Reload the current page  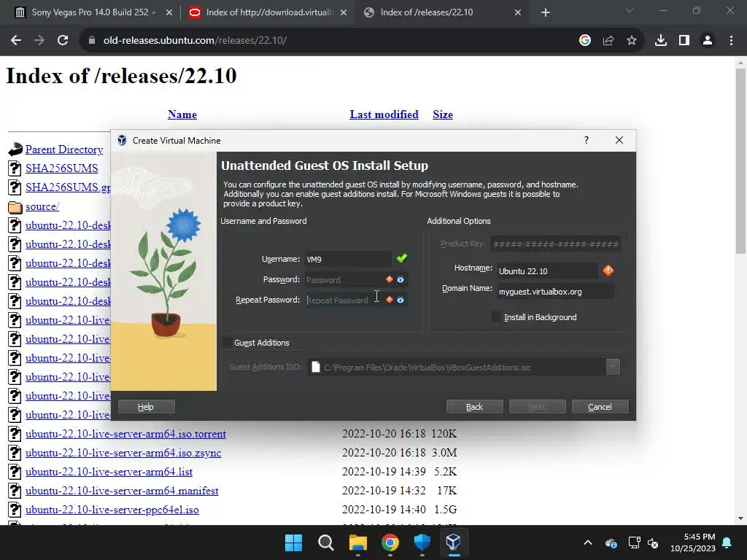[x=63, y=41]
